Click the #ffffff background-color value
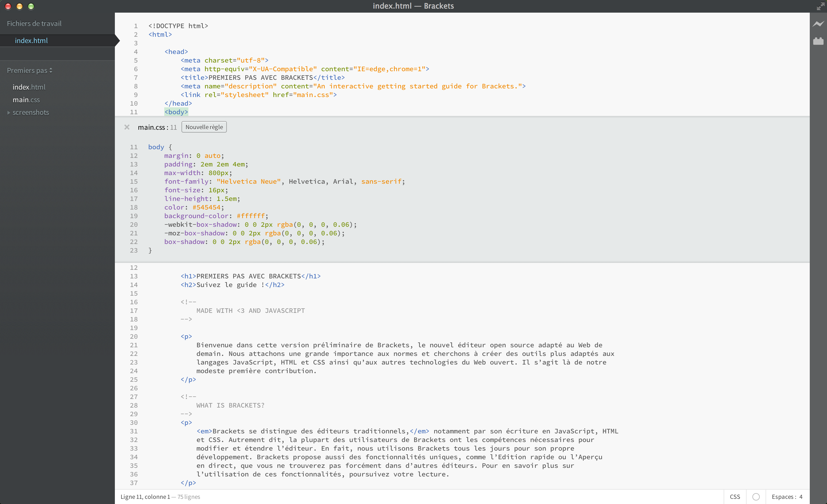Image resolution: width=827 pixels, height=504 pixels. pyautogui.click(x=251, y=216)
